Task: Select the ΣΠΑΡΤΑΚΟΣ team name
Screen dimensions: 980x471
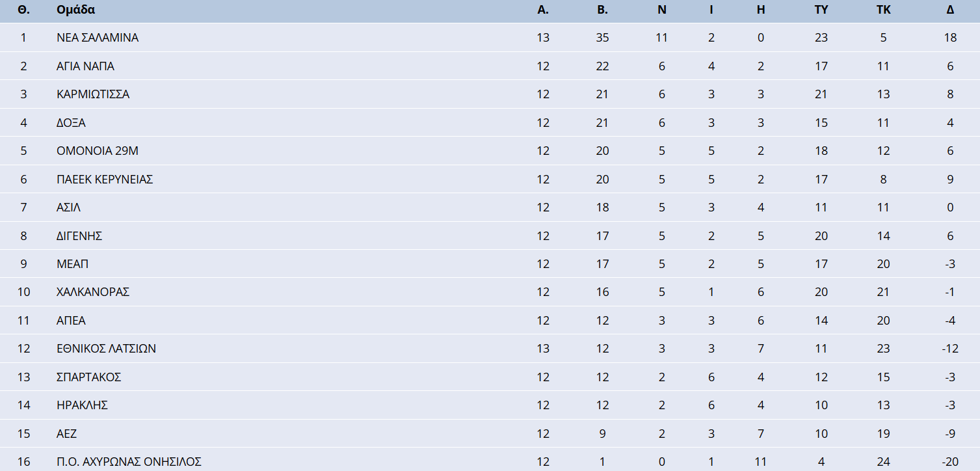Action: click(89, 377)
